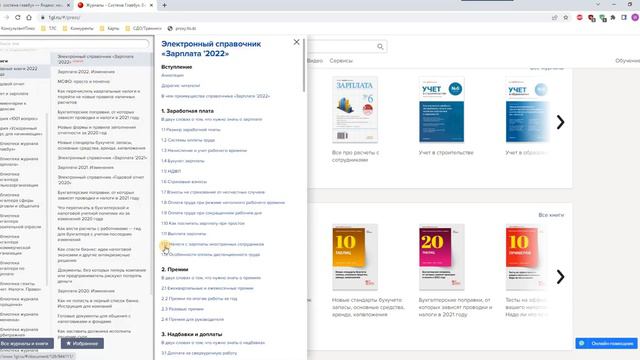
Task: Click the contents panel vertical scrollbar
Action: coord(304,65)
